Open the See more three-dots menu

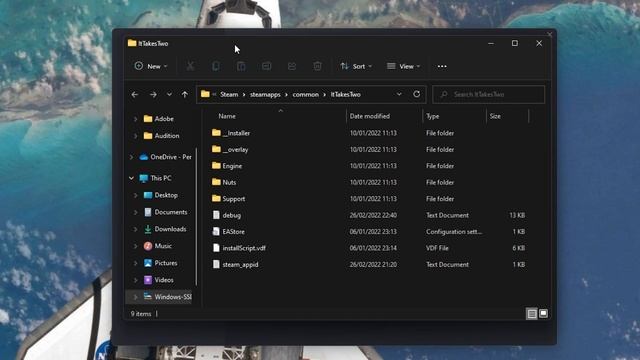pos(442,66)
